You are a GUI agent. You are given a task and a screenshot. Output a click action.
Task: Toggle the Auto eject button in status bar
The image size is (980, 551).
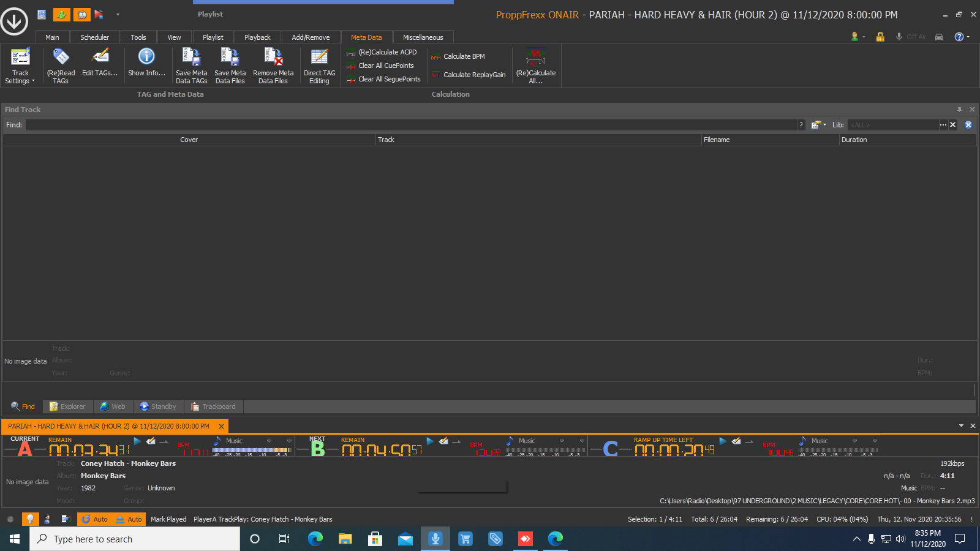tap(129, 519)
